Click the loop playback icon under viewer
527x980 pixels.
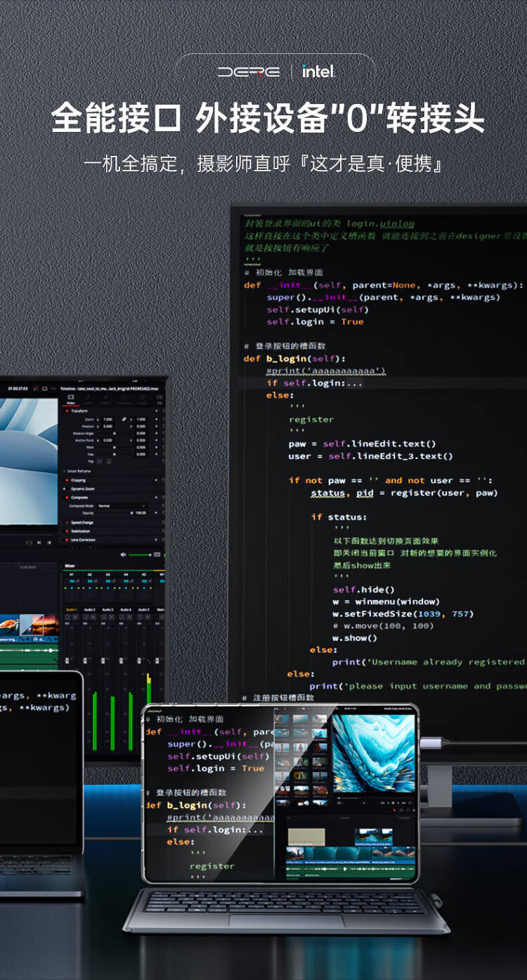(x=28, y=543)
